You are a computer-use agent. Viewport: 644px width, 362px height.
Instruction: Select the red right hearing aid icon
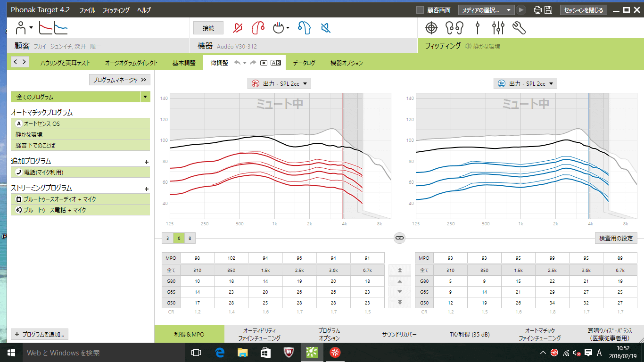[258, 28]
